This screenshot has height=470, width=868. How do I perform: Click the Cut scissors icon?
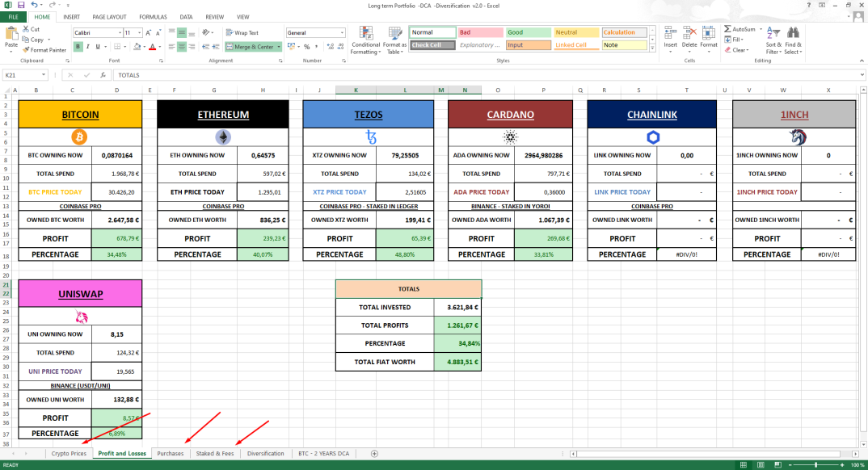coord(26,29)
